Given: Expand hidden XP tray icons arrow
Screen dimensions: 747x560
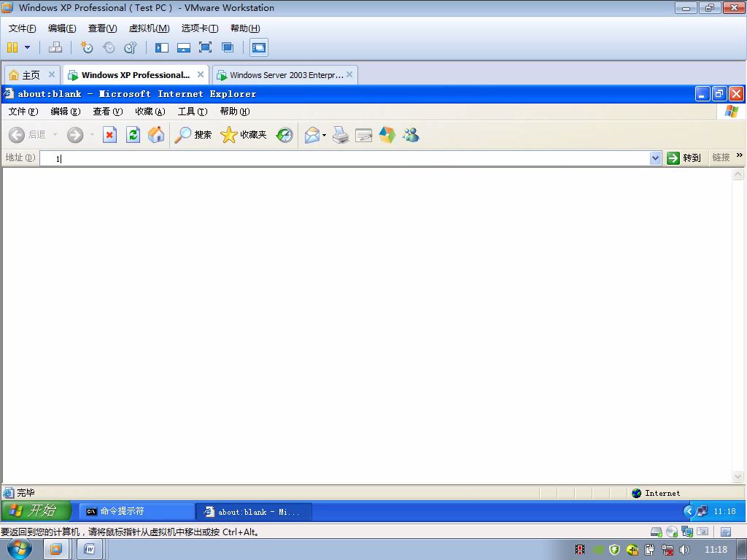Looking at the screenshot, I should coord(689,511).
